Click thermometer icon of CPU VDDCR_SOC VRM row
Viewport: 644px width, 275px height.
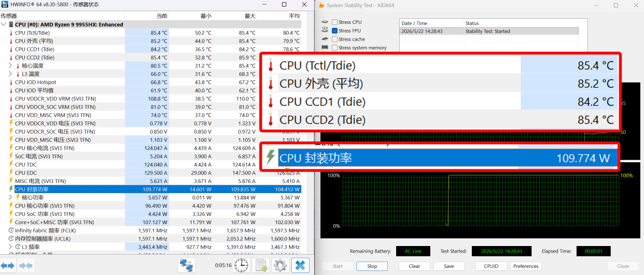click(x=11, y=107)
